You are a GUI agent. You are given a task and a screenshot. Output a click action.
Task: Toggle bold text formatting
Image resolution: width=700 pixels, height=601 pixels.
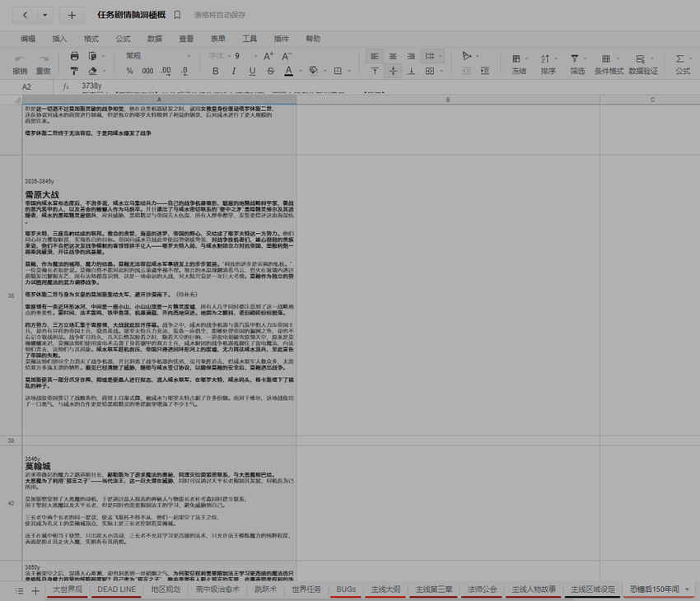pos(215,71)
